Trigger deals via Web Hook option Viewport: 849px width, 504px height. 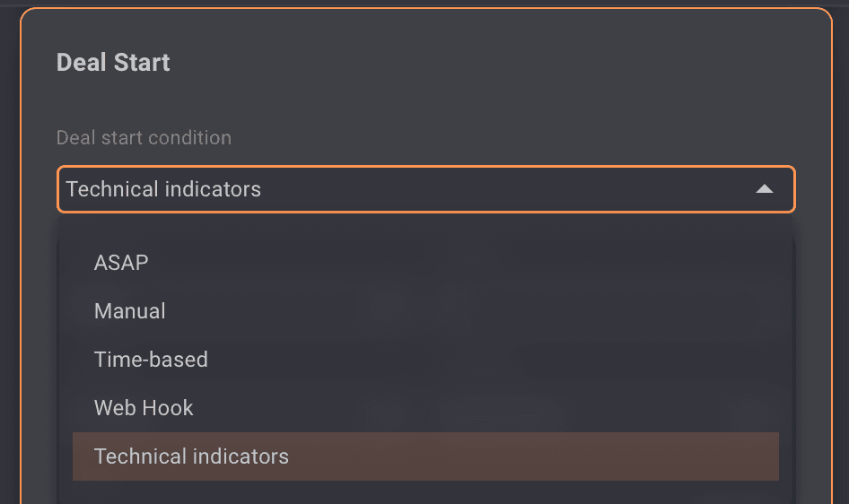click(144, 408)
